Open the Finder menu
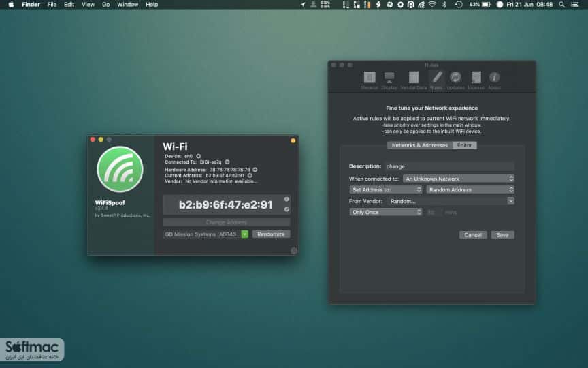588x368 pixels. tap(31, 5)
